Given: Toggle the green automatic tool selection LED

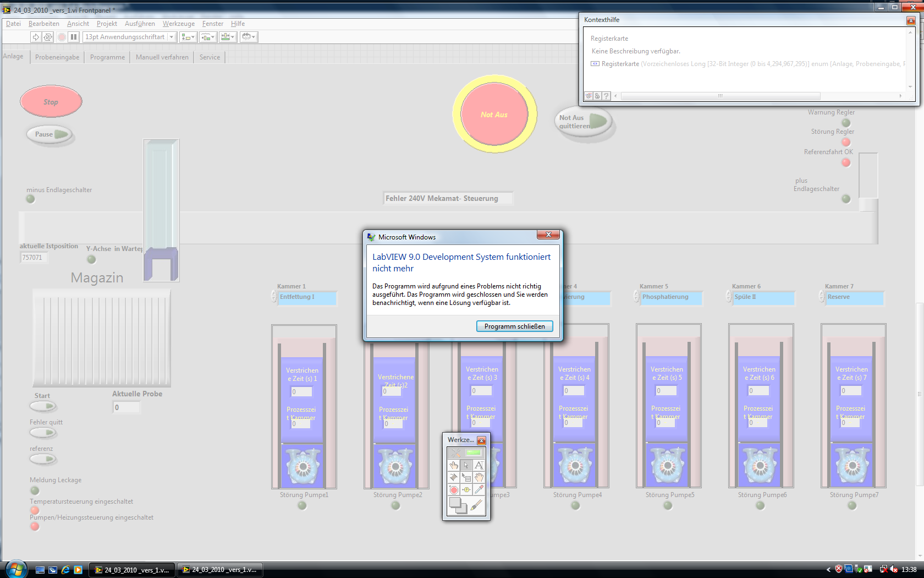Looking at the screenshot, I should (x=474, y=452).
